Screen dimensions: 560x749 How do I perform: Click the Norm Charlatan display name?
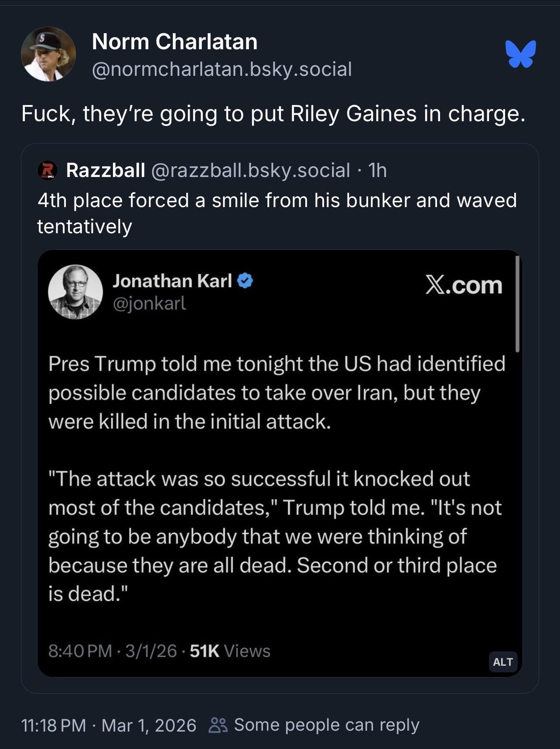point(174,42)
